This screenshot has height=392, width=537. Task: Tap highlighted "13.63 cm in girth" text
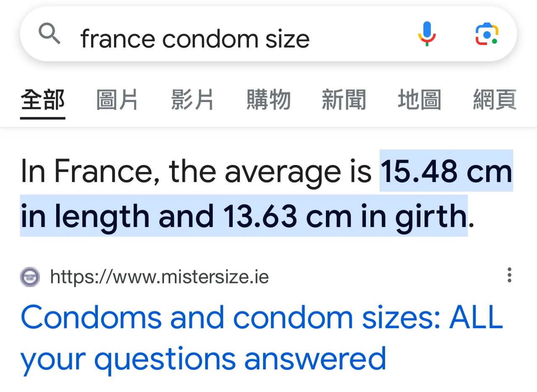click(345, 216)
